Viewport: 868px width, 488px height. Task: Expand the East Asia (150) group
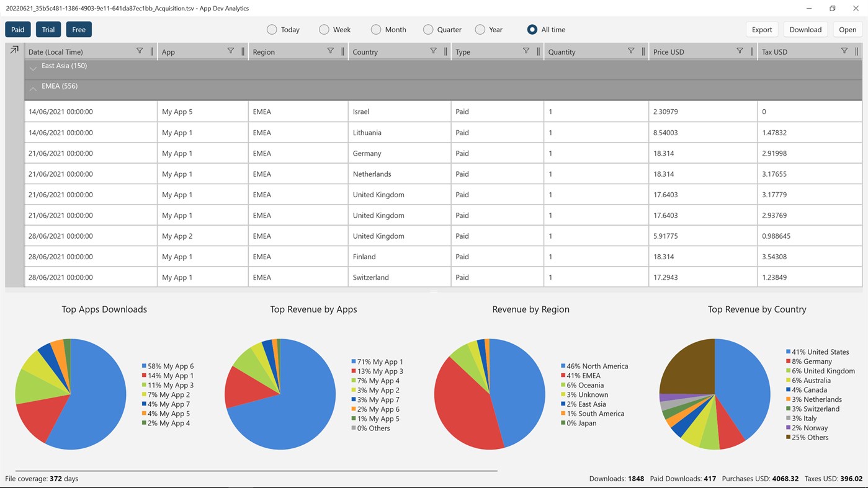[x=33, y=68]
